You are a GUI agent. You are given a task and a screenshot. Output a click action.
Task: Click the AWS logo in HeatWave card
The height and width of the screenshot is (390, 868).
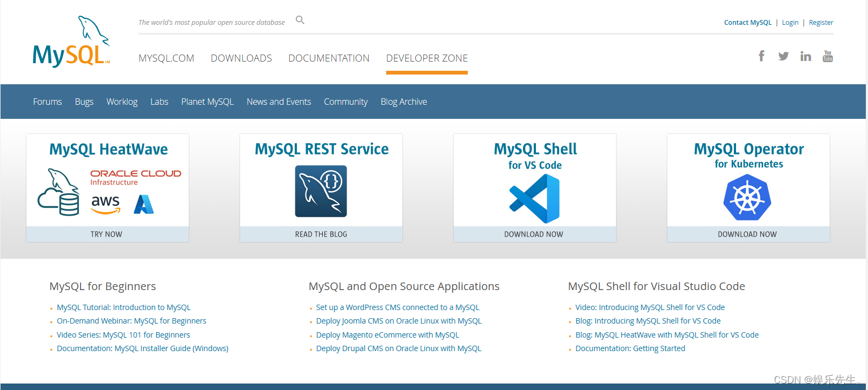pos(105,204)
